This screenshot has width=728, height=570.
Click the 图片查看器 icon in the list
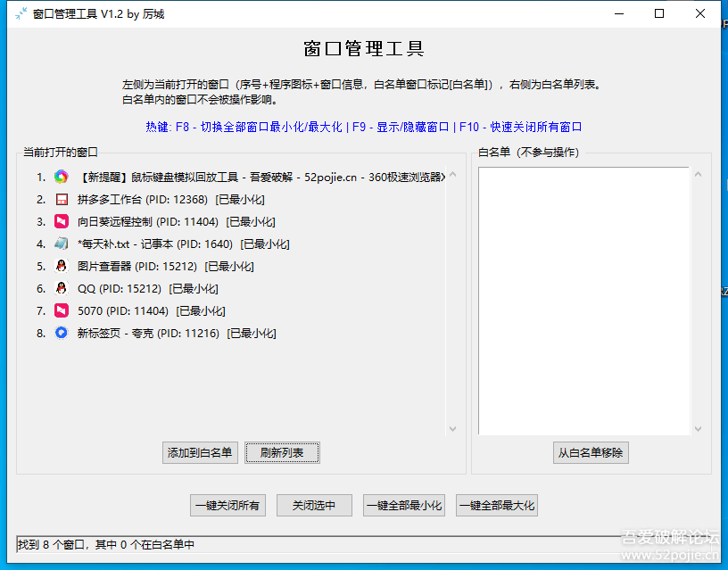tap(59, 266)
